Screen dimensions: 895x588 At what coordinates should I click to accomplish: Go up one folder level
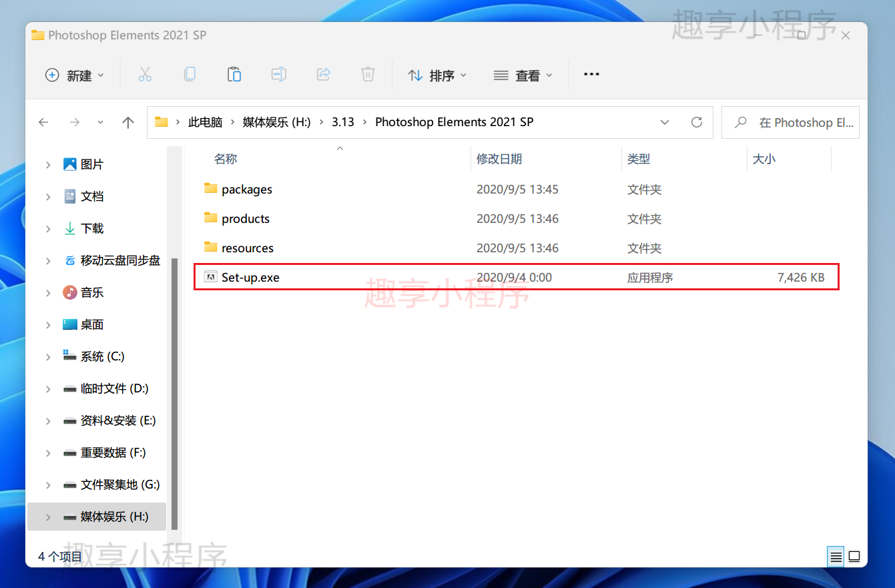[x=128, y=122]
